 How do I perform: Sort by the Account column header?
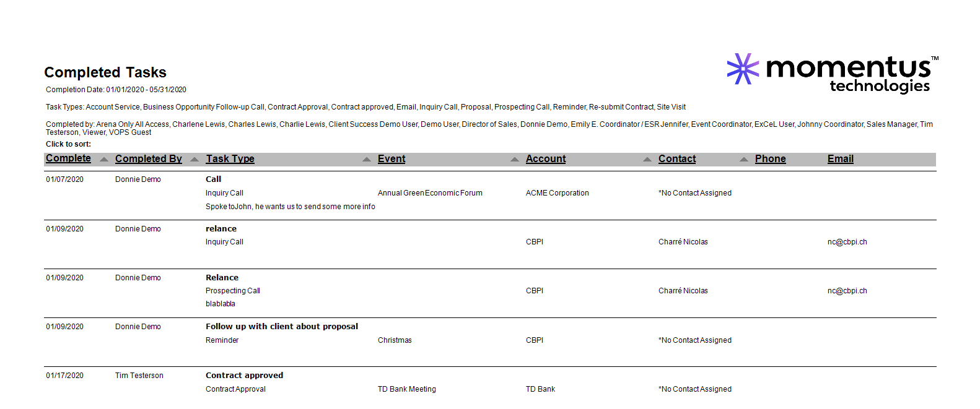tap(546, 159)
